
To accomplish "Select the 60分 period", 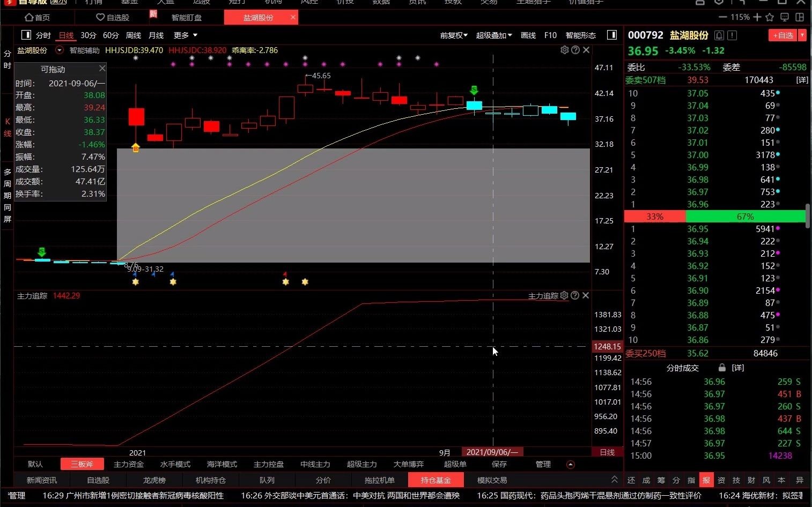I will point(111,35).
